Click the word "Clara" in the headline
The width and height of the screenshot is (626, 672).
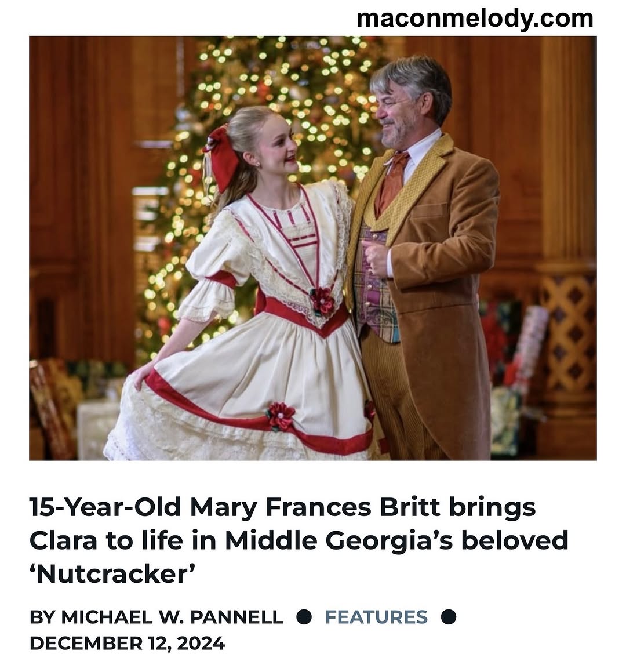[x=63, y=540]
